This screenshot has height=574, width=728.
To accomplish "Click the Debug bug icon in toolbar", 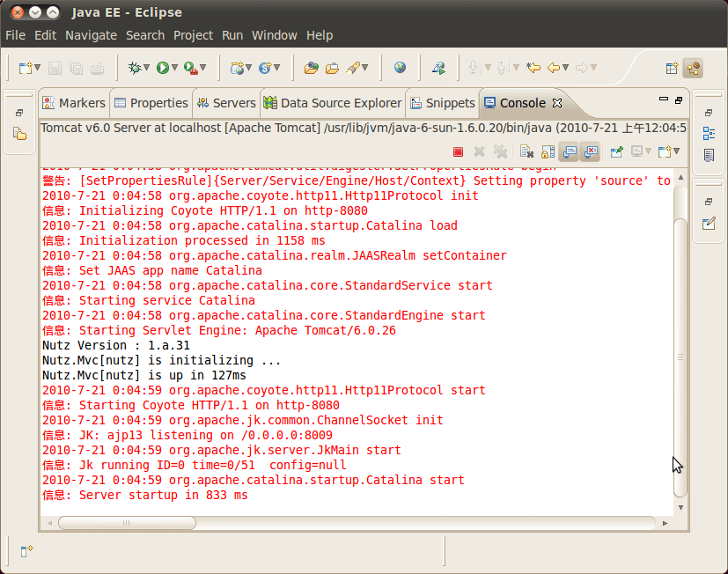I will (x=134, y=68).
